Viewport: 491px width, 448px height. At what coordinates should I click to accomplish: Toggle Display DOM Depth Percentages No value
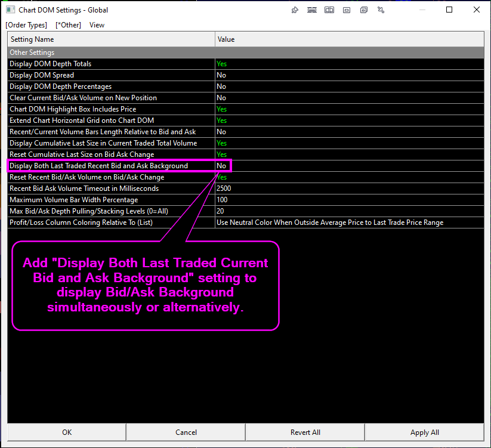pyautogui.click(x=350, y=86)
